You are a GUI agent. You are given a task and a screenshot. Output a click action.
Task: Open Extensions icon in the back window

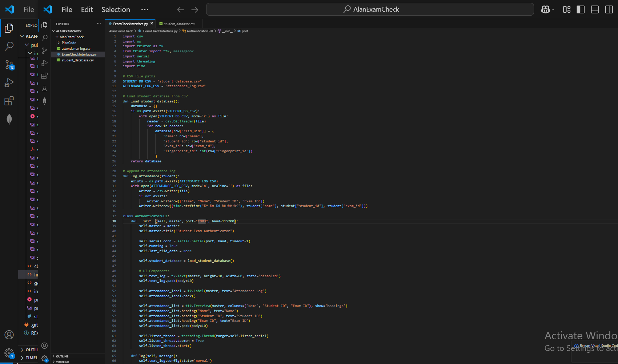coord(9,101)
